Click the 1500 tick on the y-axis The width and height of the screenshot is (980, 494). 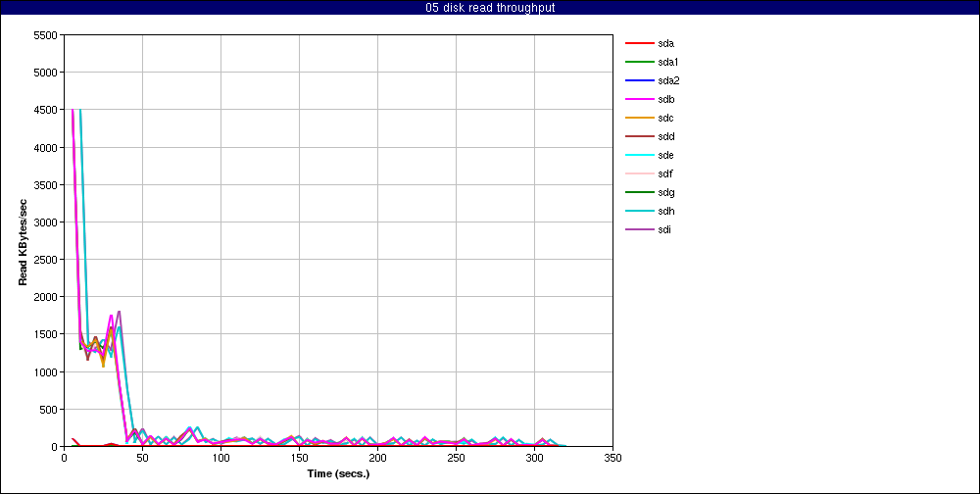click(46, 335)
